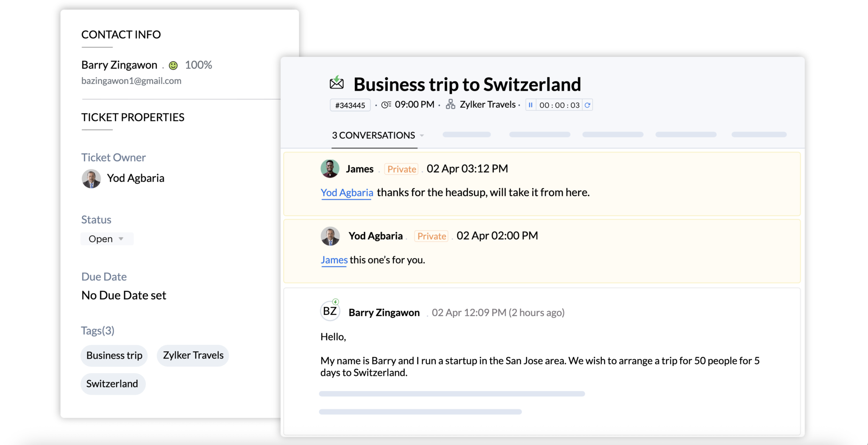
Task: Click the due time clock icon
Action: click(386, 105)
